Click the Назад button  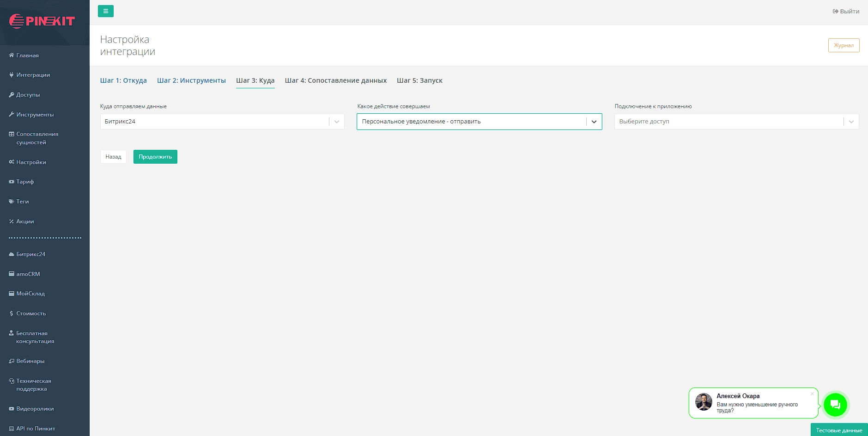tap(113, 157)
